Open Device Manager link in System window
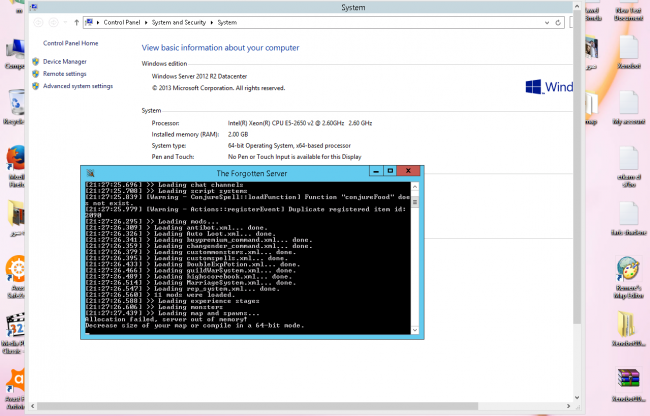 (65, 61)
